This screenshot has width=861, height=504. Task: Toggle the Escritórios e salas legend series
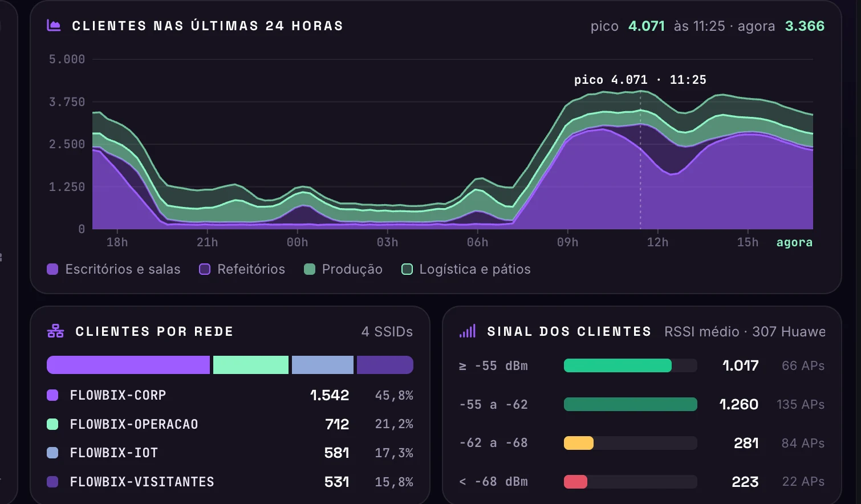113,269
